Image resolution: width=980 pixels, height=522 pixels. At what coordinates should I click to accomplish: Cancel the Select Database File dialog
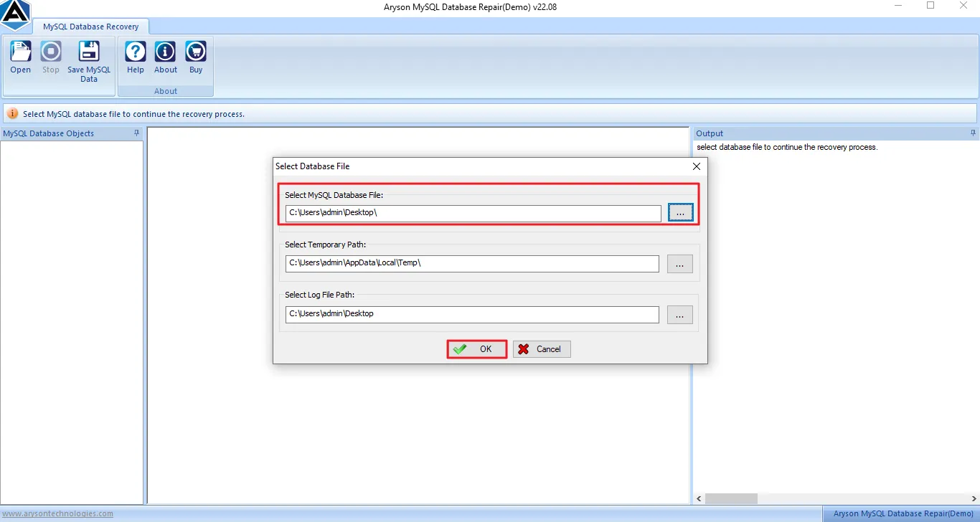pyautogui.click(x=542, y=349)
